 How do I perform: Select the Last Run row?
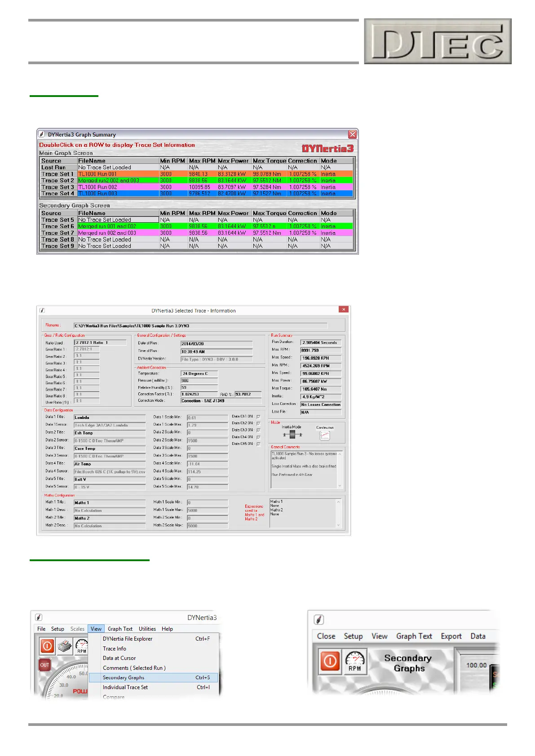(x=197, y=167)
